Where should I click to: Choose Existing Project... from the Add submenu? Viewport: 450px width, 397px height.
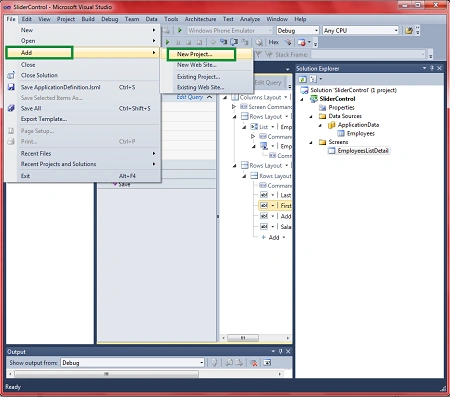206,77
